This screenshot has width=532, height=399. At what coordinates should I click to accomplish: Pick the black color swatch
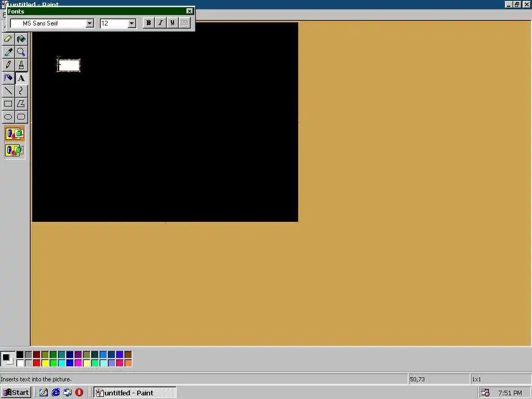[x=20, y=355]
